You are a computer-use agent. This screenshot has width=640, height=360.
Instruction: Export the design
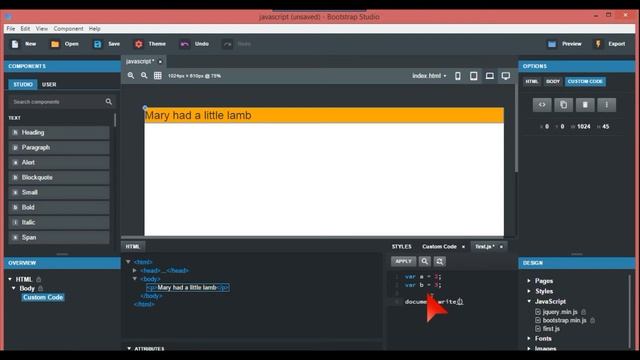click(611, 44)
